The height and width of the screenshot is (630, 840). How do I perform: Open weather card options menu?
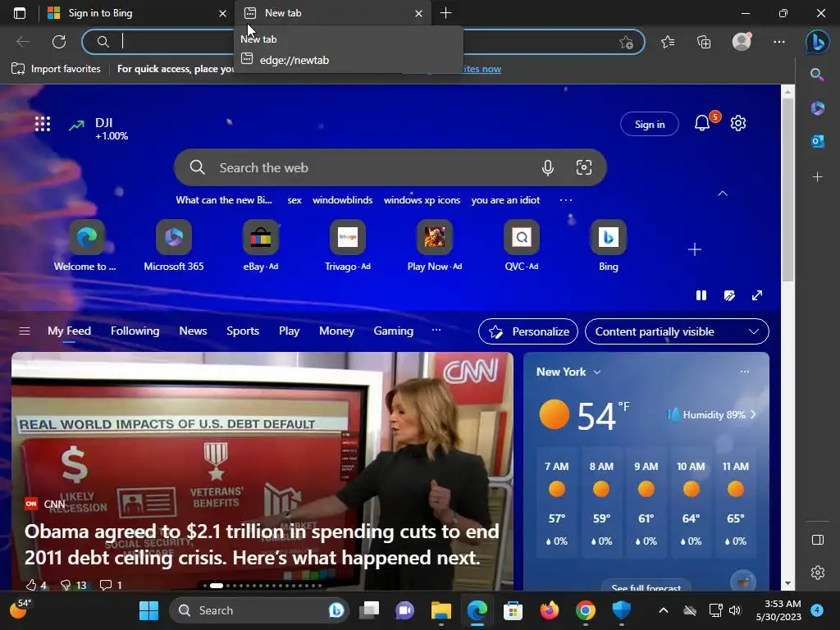point(745,372)
